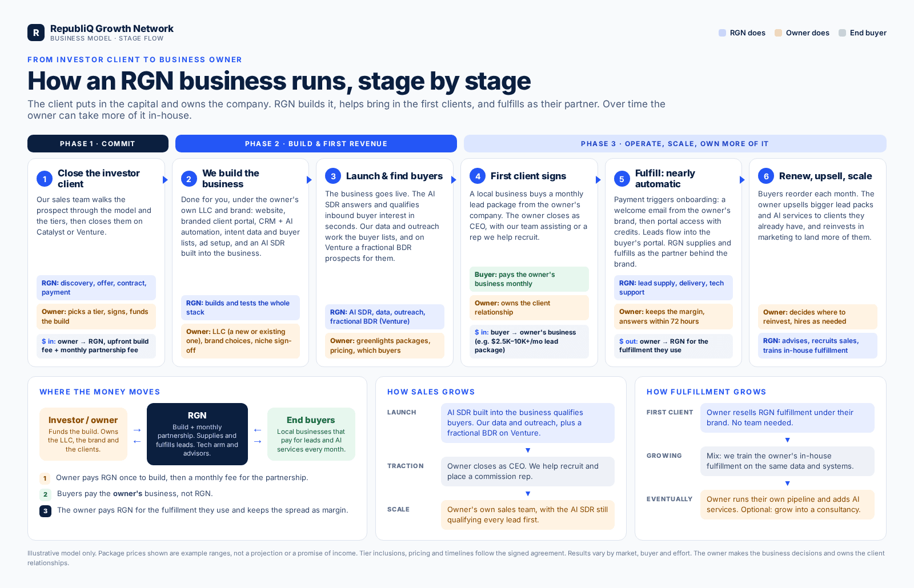Click the RGN does legend swatch

tap(722, 33)
